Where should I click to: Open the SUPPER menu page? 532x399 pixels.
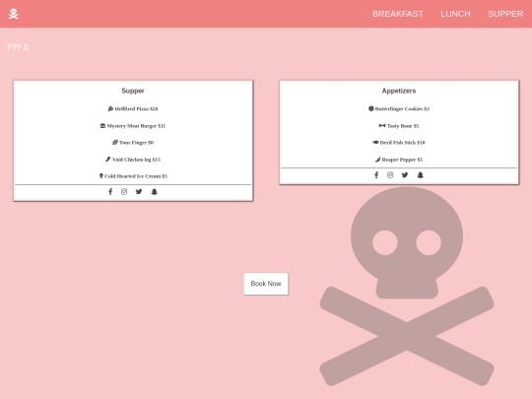pos(505,14)
